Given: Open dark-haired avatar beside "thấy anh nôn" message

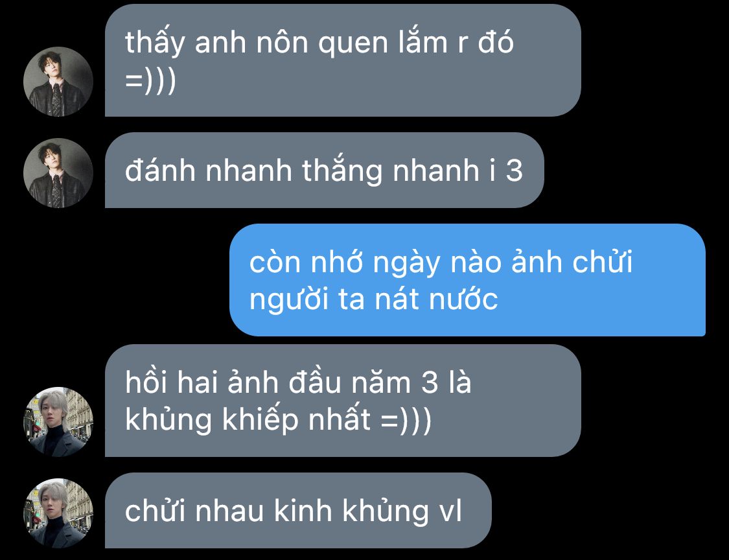Looking at the screenshot, I should [58, 82].
